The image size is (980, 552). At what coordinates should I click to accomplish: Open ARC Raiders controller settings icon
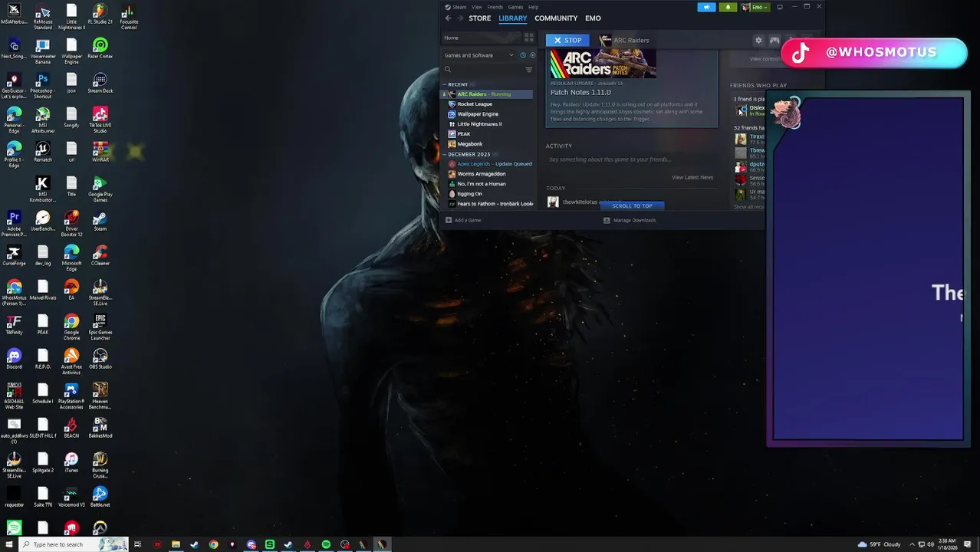click(774, 40)
